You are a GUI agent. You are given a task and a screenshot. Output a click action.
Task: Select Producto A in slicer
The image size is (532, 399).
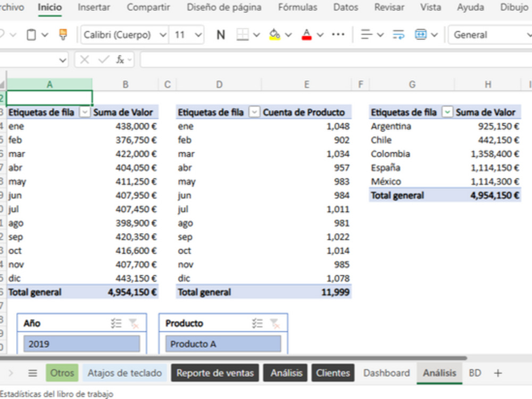point(223,344)
